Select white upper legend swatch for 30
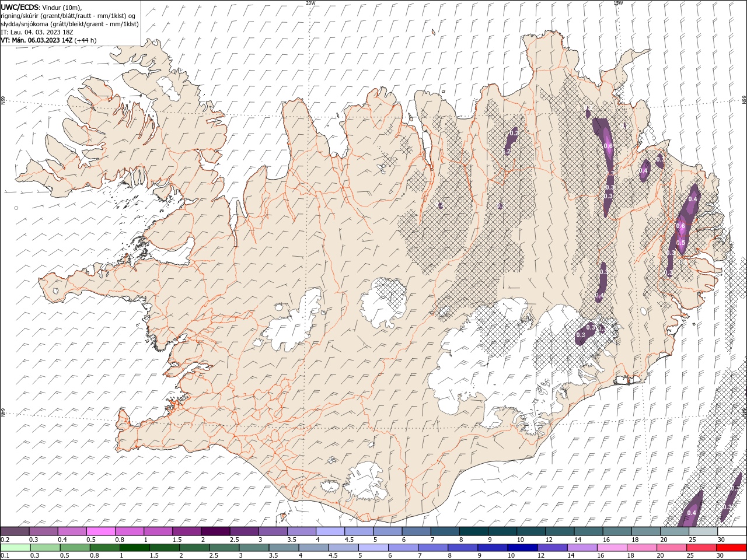747x560 pixels. [x=732, y=531]
